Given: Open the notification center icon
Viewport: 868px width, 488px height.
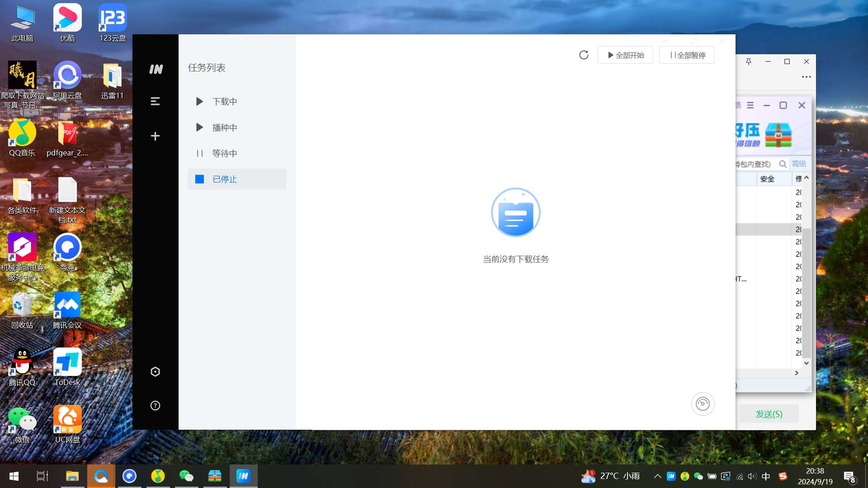Looking at the screenshot, I should [849, 477].
